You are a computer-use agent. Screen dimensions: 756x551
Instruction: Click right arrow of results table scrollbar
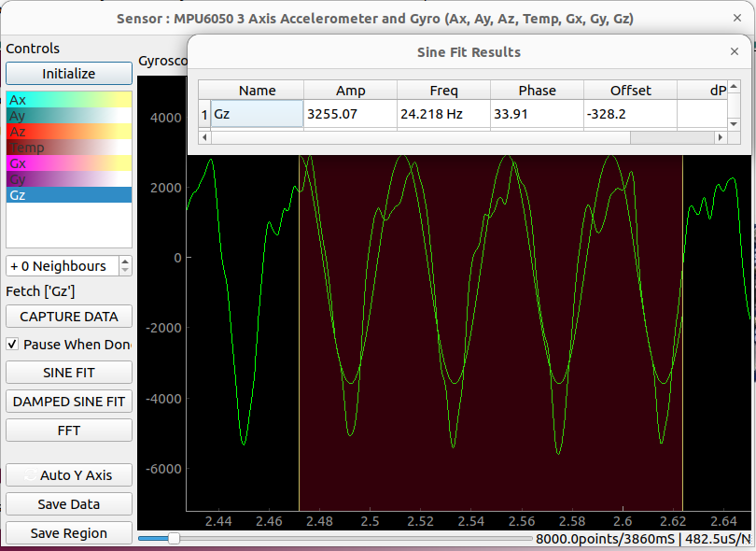tap(721, 137)
